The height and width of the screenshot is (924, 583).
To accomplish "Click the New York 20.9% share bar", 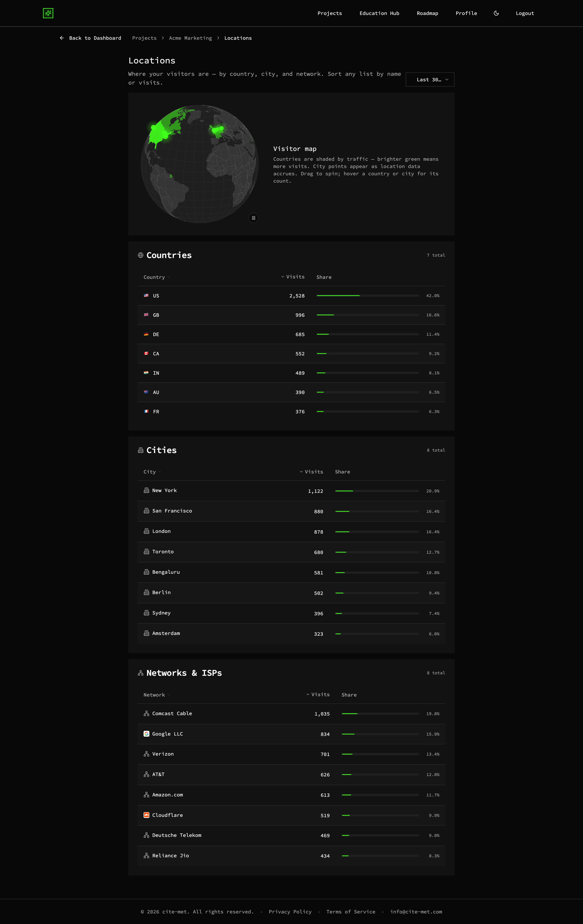I will [377, 491].
